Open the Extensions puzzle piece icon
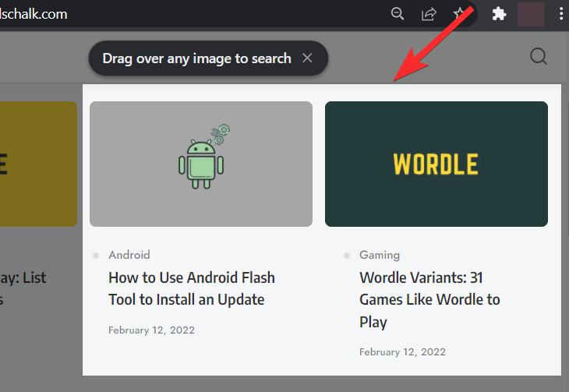Screen dimensions: 569x392 pos(500,13)
